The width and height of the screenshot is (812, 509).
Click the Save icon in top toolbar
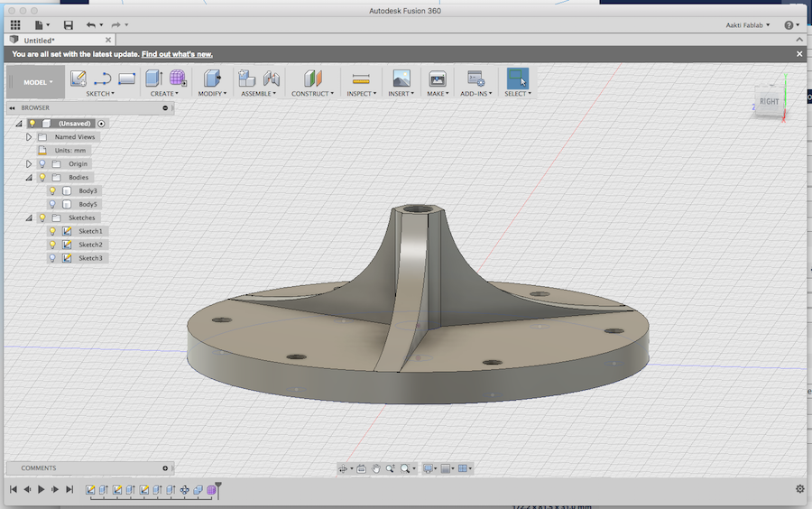[69, 25]
